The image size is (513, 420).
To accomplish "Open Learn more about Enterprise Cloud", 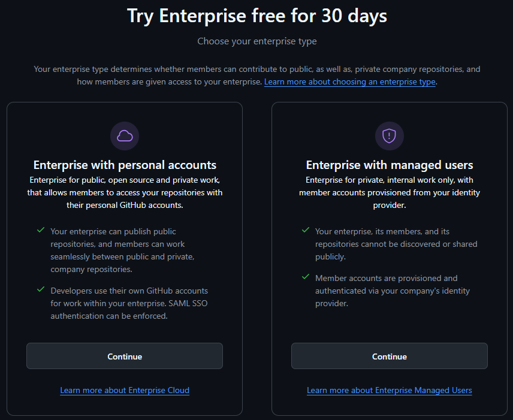I will [x=125, y=390].
